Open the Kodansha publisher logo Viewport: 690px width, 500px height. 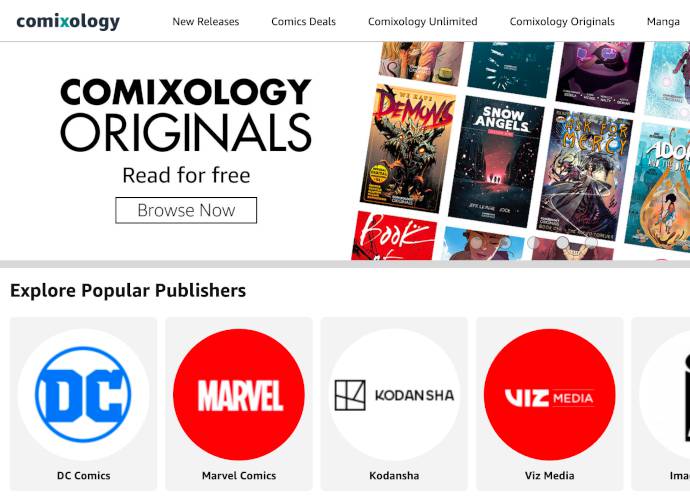tap(394, 394)
